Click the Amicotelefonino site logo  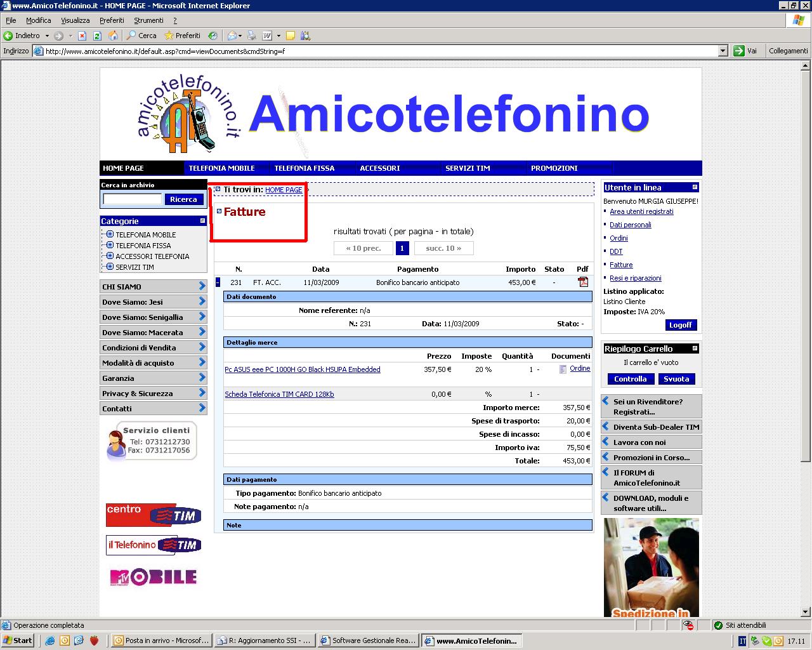point(188,115)
